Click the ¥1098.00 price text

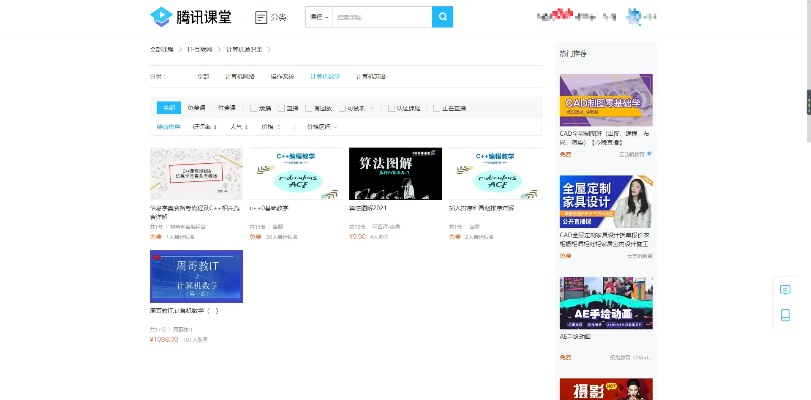pyautogui.click(x=164, y=340)
